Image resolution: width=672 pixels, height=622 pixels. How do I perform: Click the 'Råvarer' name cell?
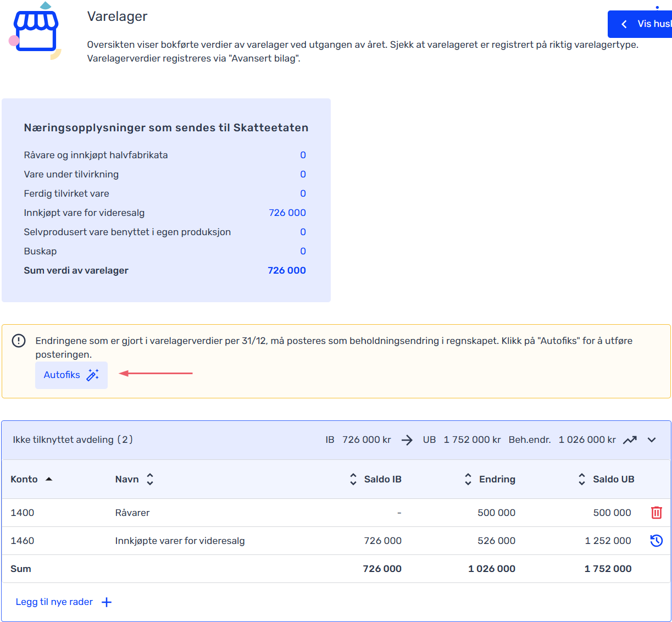[132, 513]
